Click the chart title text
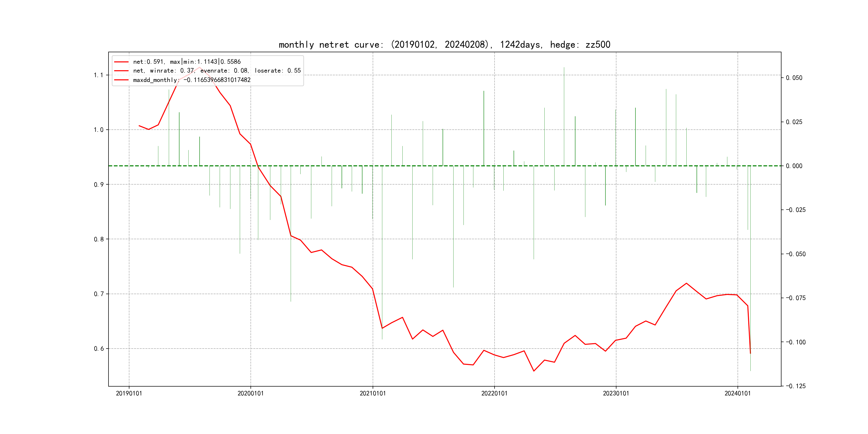 [x=444, y=44]
